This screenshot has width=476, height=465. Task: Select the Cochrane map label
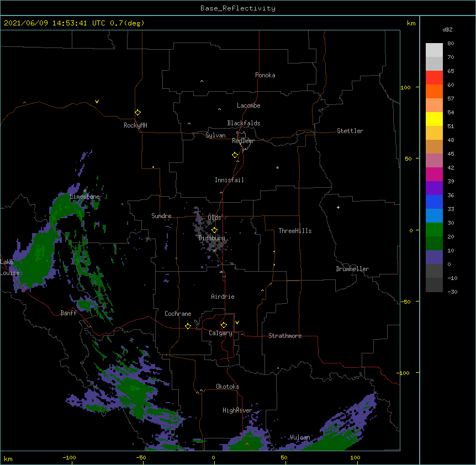tap(178, 314)
